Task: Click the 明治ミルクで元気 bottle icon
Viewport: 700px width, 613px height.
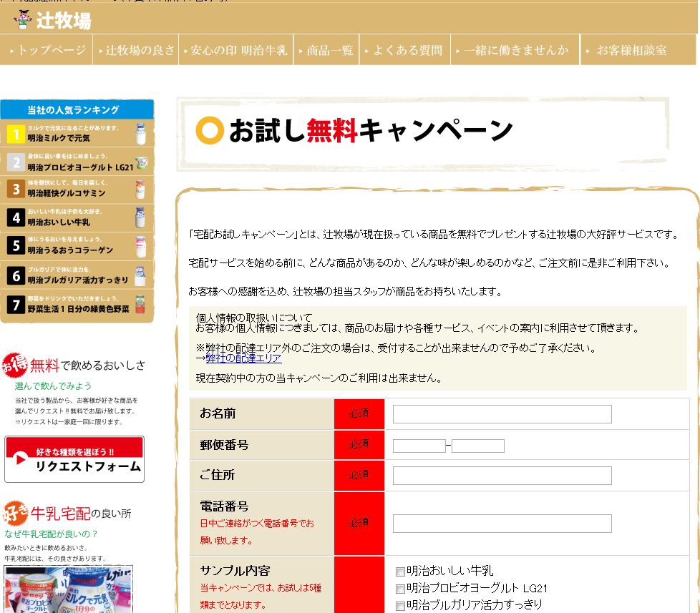Action: coord(140,134)
